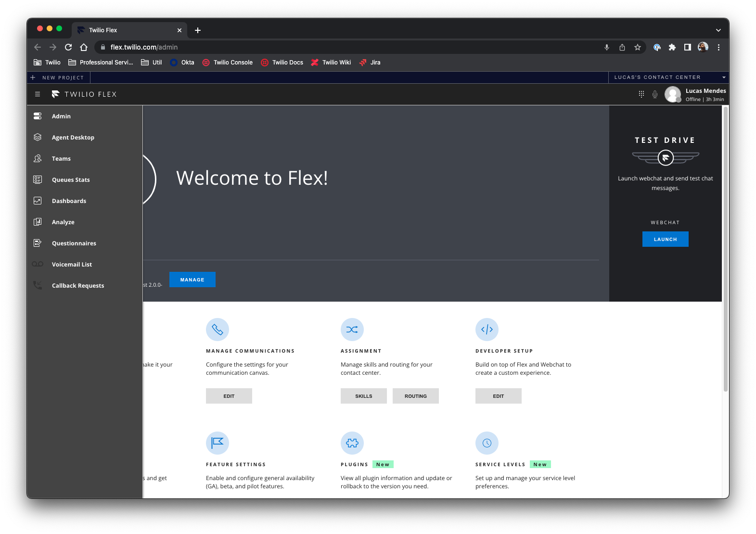This screenshot has height=534, width=756.
Task: Open Chrome profile avatar
Action: click(703, 47)
